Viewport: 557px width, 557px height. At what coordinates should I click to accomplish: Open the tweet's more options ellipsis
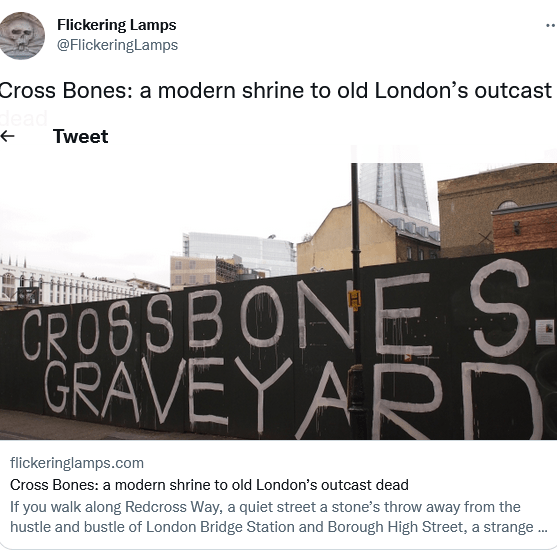551,25
